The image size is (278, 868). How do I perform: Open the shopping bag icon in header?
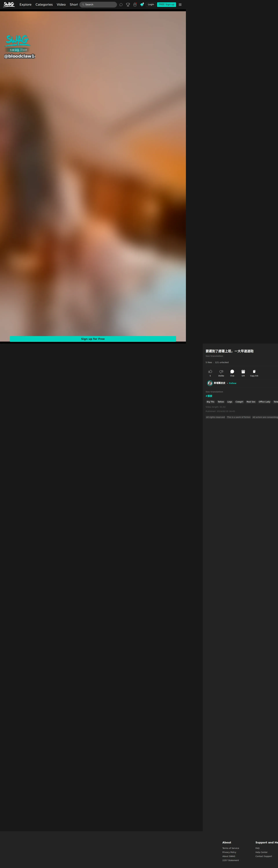[x=135, y=5]
